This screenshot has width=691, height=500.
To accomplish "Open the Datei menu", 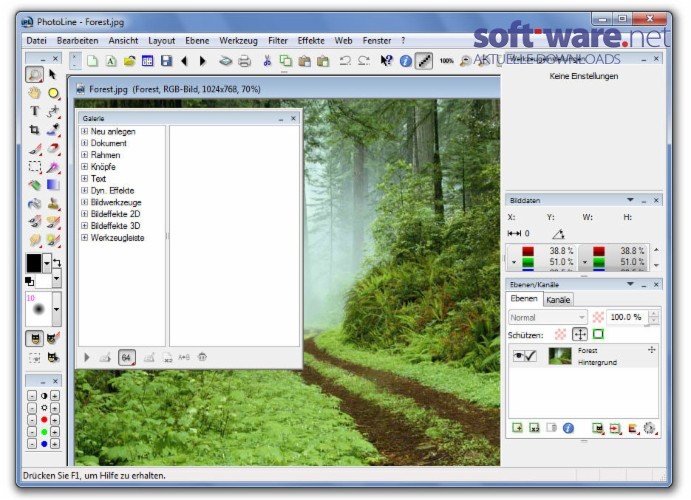I will (x=36, y=41).
